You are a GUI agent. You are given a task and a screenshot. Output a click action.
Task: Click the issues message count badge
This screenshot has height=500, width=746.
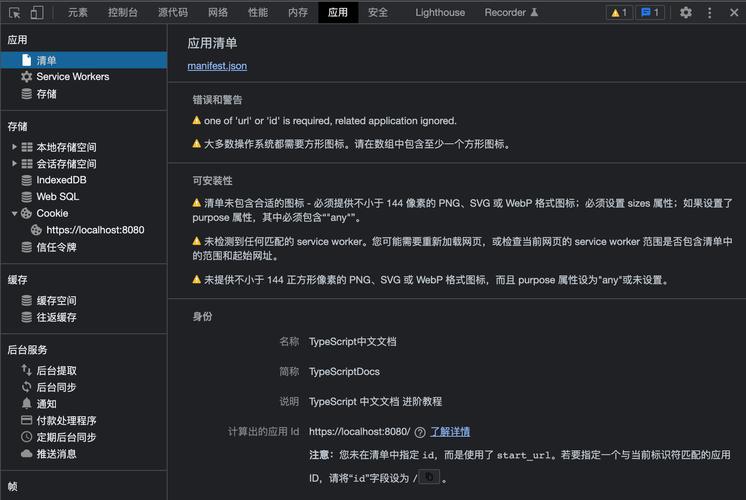pos(650,12)
